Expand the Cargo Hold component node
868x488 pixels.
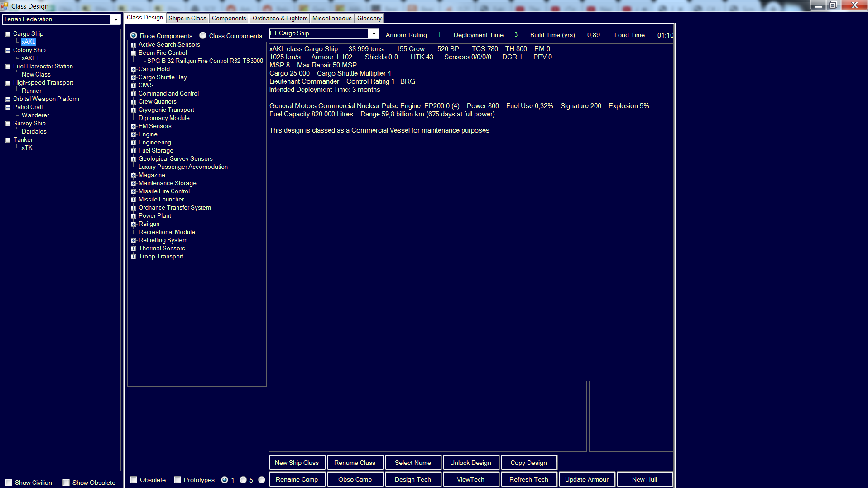134,69
